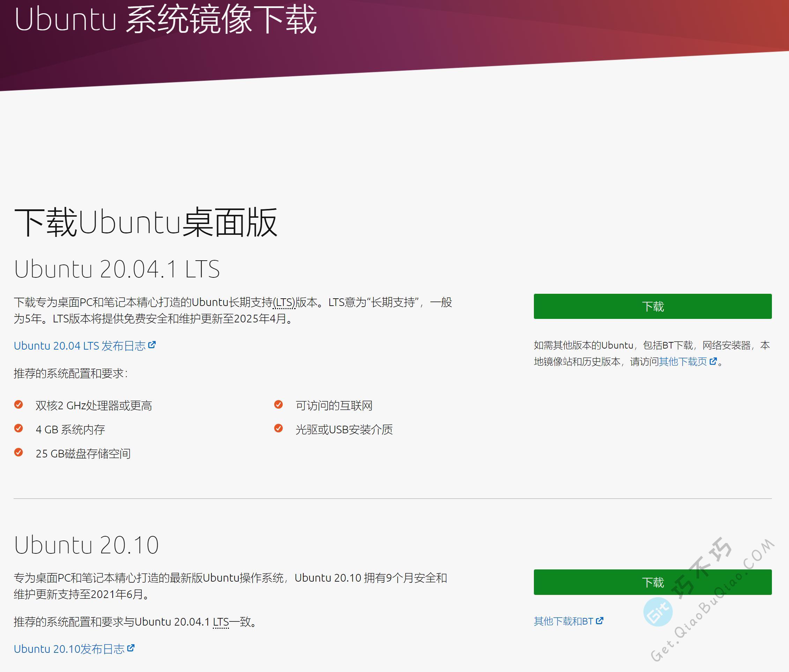Screen dimensions: 789x672
Task: Click check icon beside 双核2 GHz处理器或更高
Action: point(18,404)
